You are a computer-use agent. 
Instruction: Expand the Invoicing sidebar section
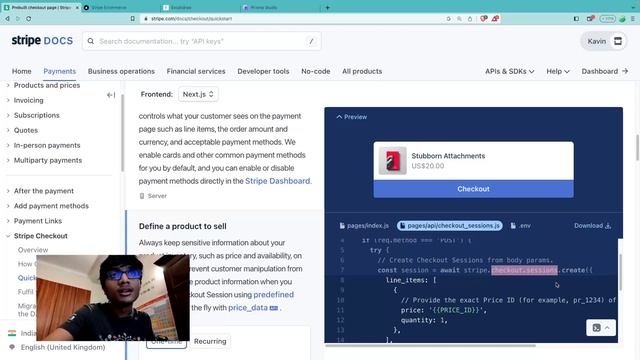point(8,100)
